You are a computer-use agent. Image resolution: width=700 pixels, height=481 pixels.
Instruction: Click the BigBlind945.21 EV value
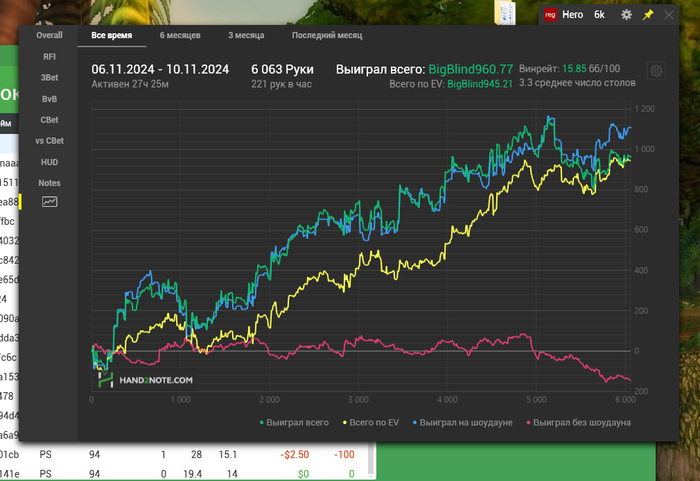pos(480,84)
